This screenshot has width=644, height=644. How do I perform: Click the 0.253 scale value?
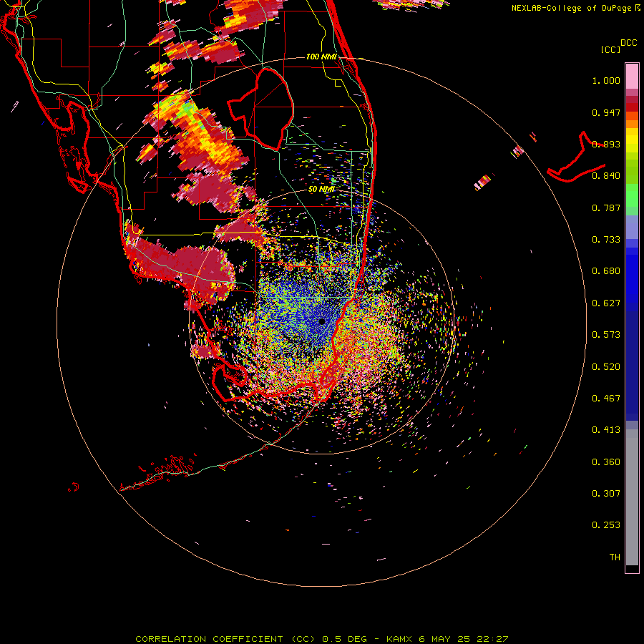(x=606, y=525)
